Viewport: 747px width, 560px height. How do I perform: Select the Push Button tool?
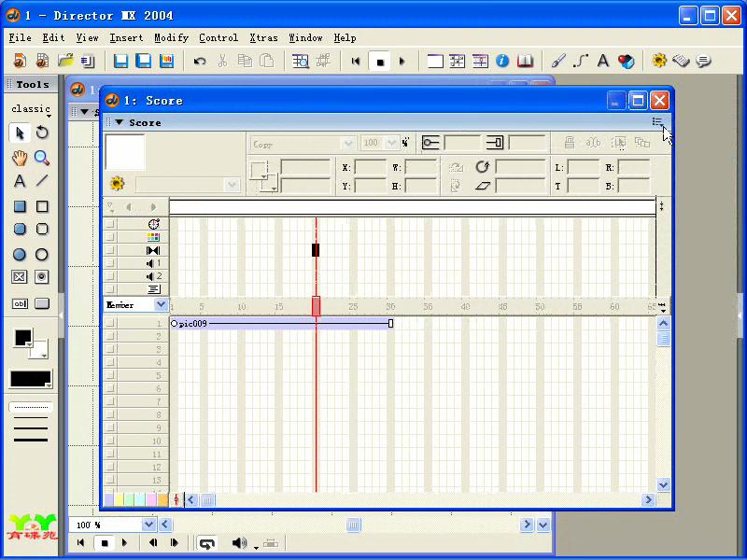pyautogui.click(x=42, y=303)
